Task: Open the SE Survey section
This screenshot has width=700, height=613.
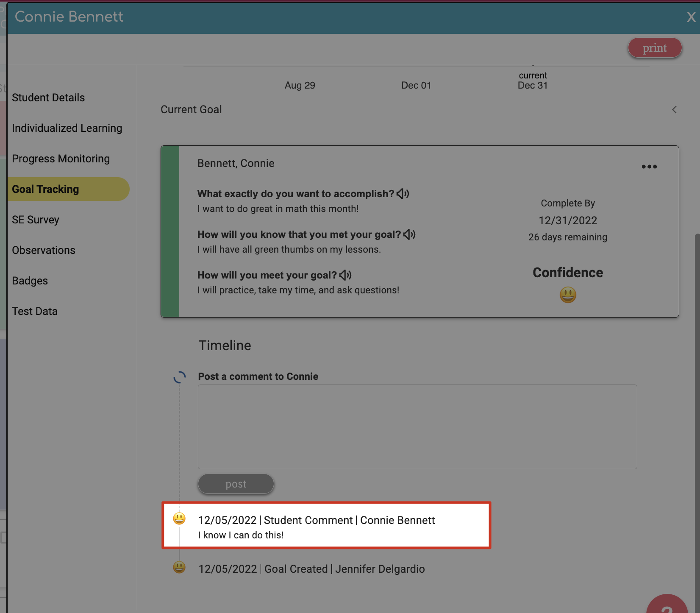Action: click(x=36, y=219)
